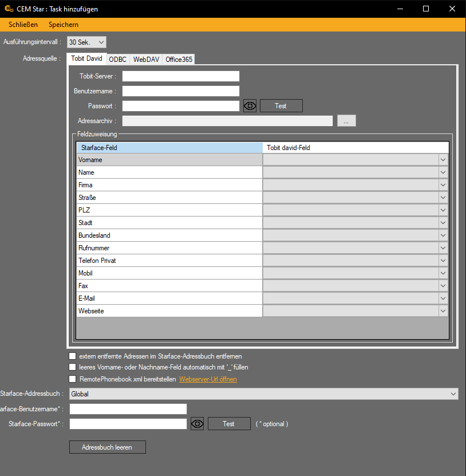The height and width of the screenshot is (476, 466).
Task: Click Speichern in the menu bar
Action: click(x=64, y=25)
